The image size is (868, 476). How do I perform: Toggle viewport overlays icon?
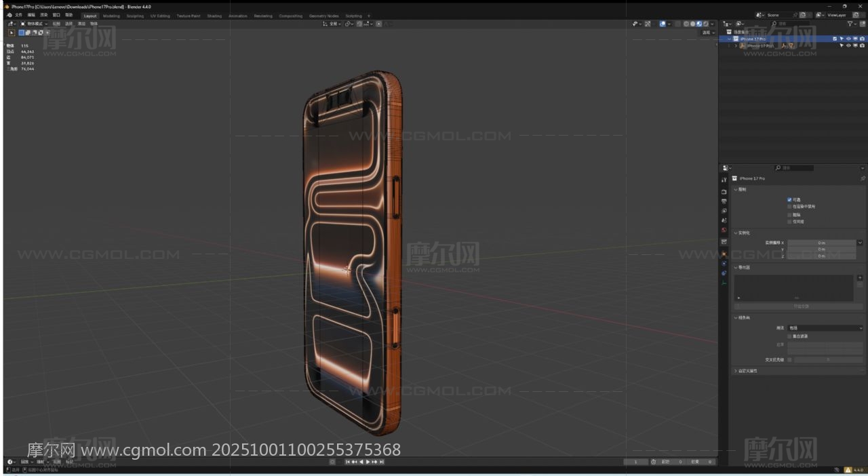(x=663, y=24)
